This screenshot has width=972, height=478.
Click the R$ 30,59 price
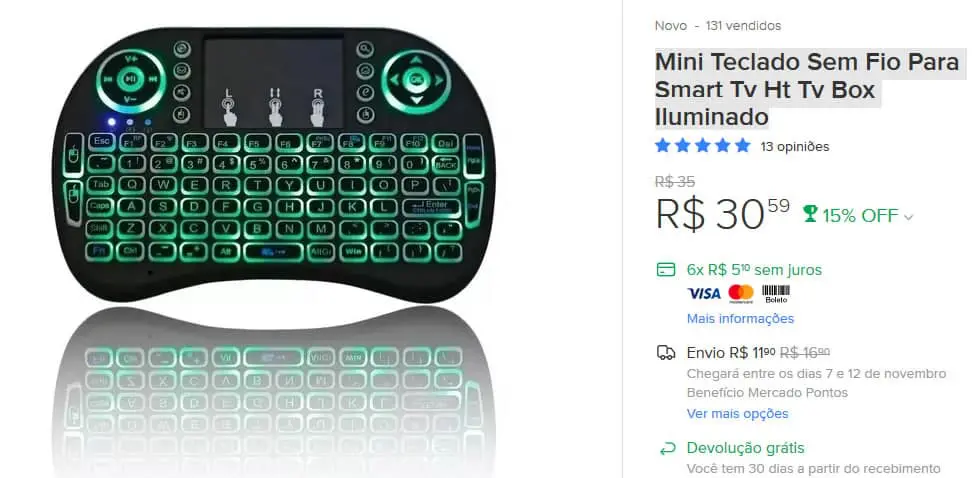pos(723,214)
